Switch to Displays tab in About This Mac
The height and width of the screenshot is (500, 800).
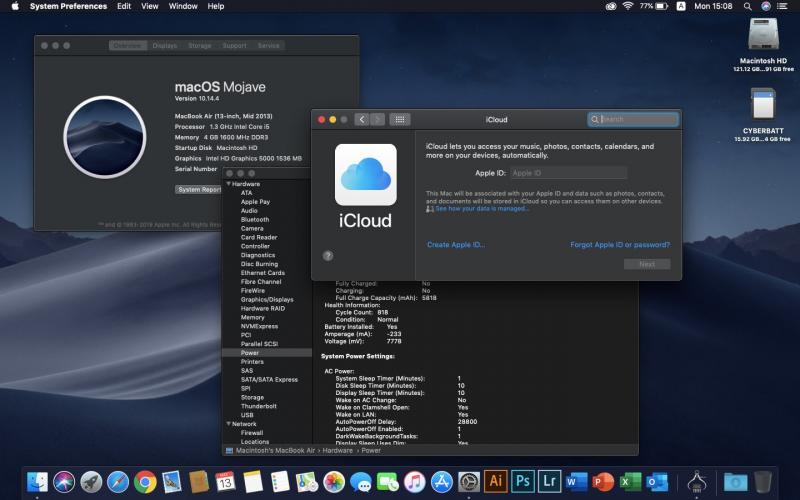click(x=164, y=45)
